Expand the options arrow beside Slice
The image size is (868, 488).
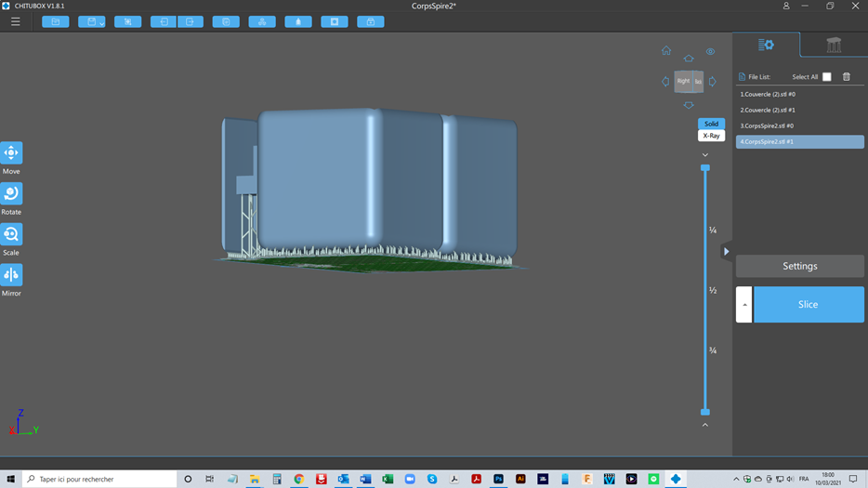tap(744, 305)
